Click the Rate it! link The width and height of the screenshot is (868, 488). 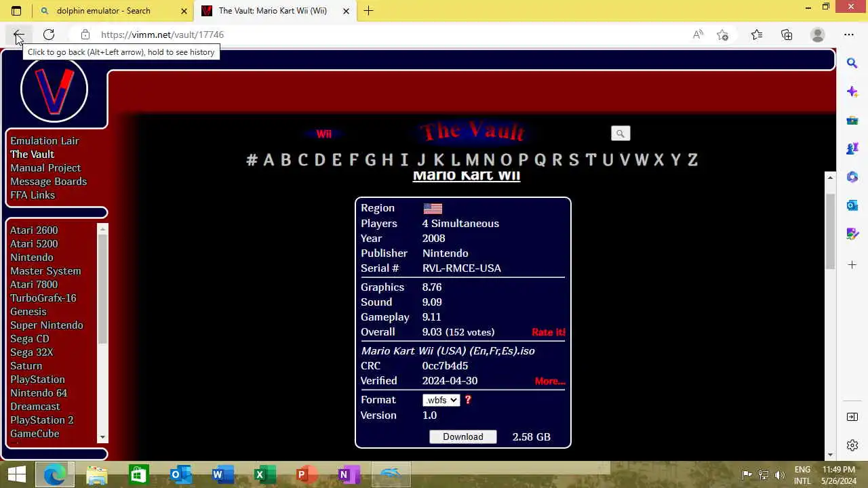548,332
